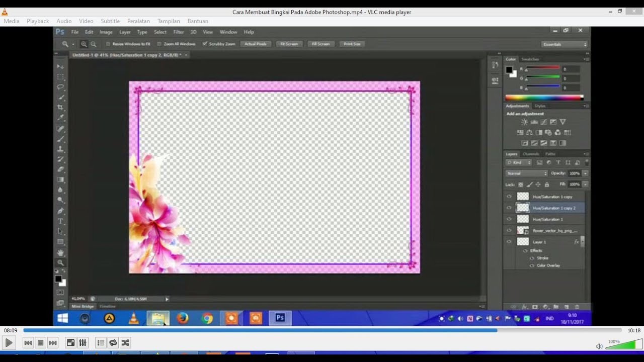This screenshot has height=362, width=644.
Task: Toggle VLC fullscreen button
Action: [x=70, y=343]
